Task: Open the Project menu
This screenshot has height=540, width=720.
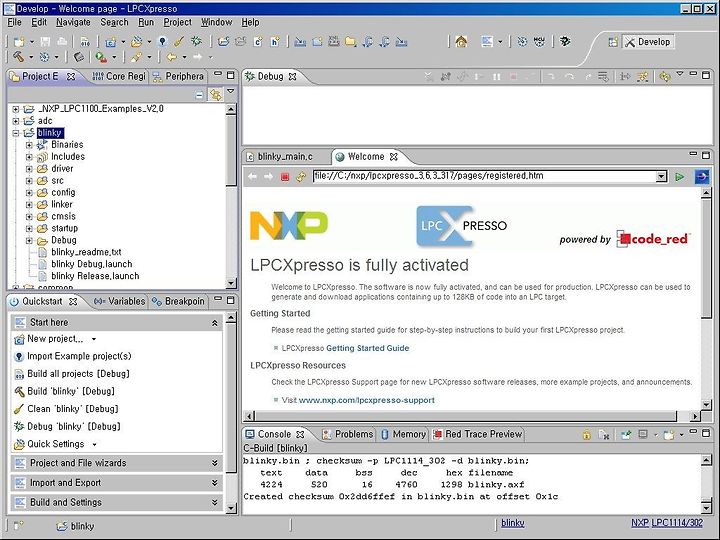Action: pos(177,22)
